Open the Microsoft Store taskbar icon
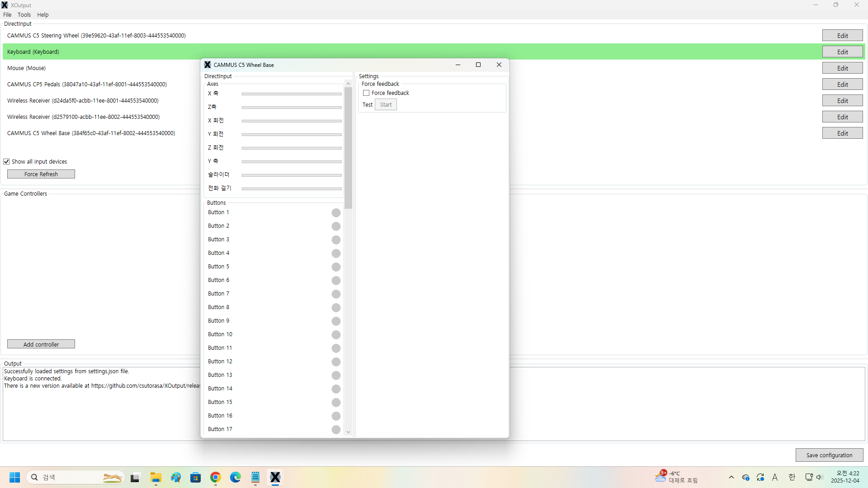The width and height of the screenshot is (868, 488). [x=196, y=477]
